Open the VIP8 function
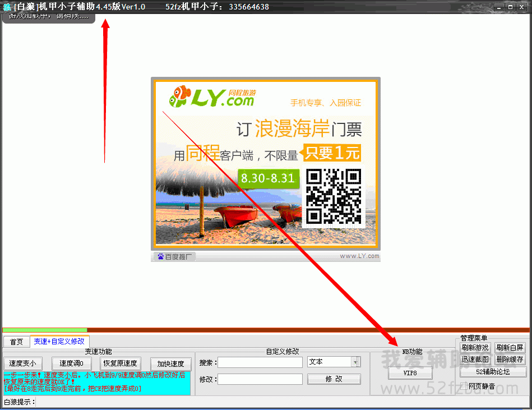 point(410,372)
